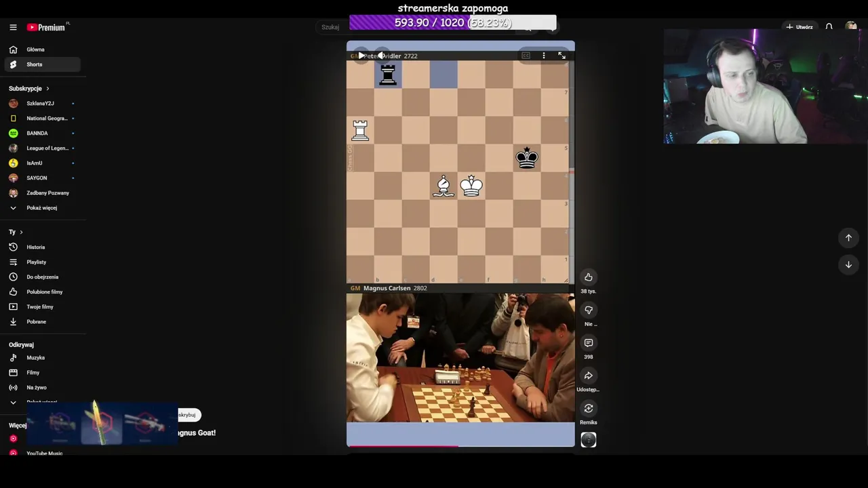Open Polubione filmy liked videos
Screen dimensions: 868x488
[42, 292]
